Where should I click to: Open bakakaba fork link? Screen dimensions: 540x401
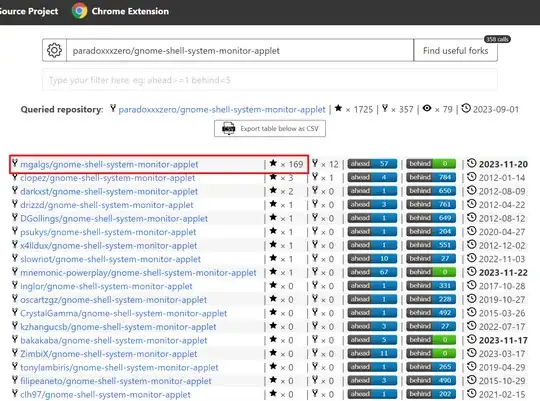[x=114, y=340]
